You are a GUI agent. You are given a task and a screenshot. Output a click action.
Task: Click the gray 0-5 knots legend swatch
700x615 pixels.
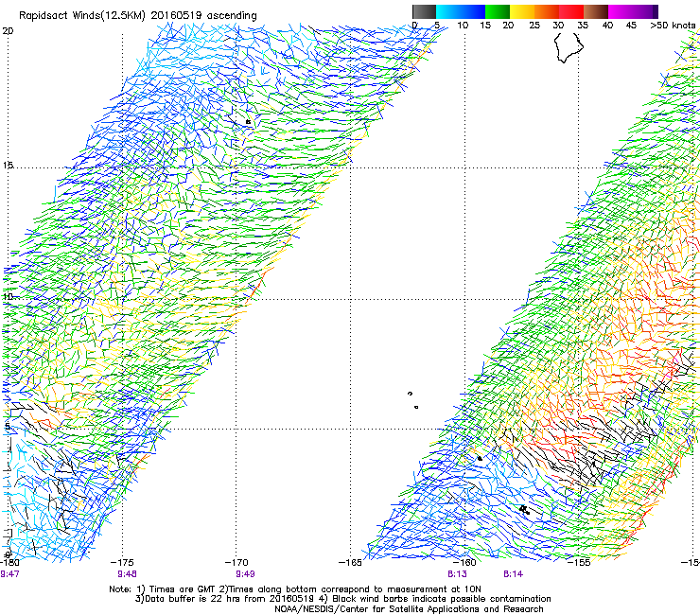coord(424,11)
